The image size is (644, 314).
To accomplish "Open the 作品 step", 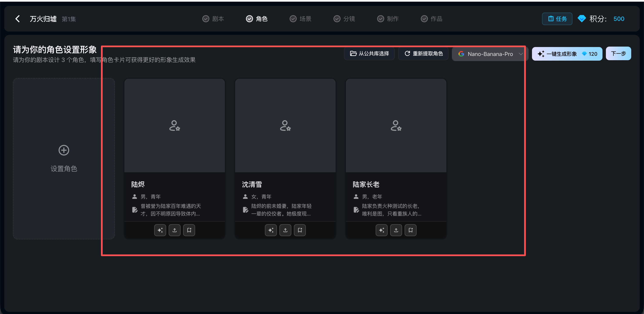I will coord(431,19).
